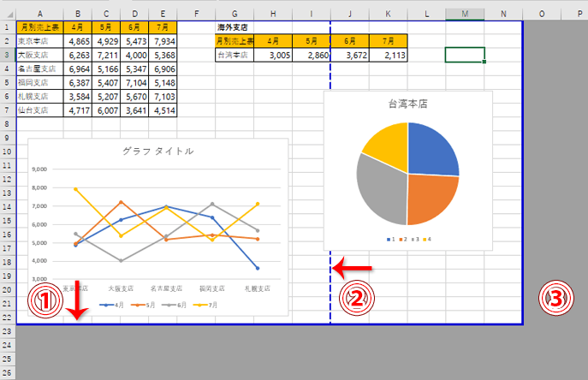588x380 pixels.
Task: Click the 大阪支店 cell in column A
Action: tap(39, 55)
